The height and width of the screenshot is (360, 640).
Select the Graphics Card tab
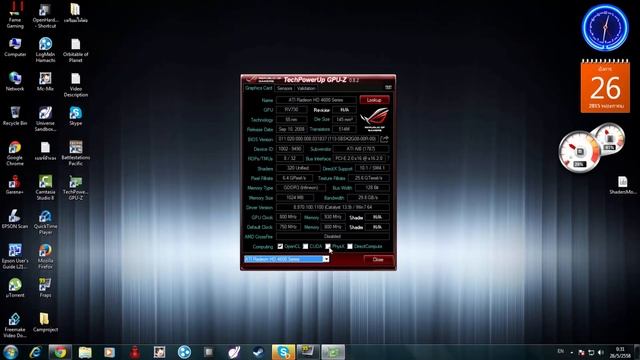[x=258, y=88]
